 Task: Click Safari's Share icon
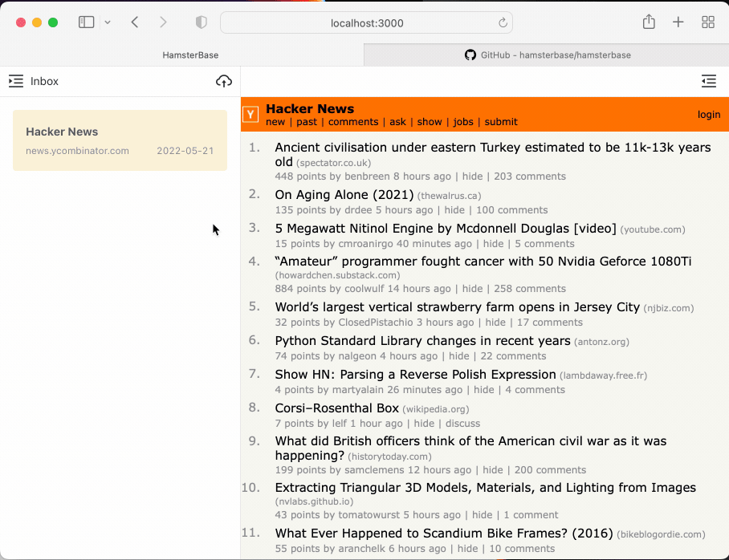[649, 22]
